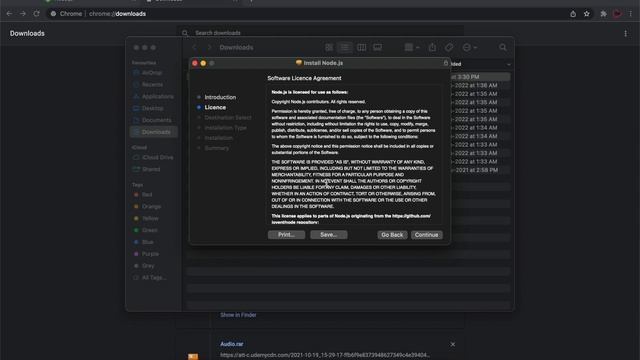This screenshot has width=640, height=360.
Task: Bookmark this page with the star icon
Action: point(587,14)
